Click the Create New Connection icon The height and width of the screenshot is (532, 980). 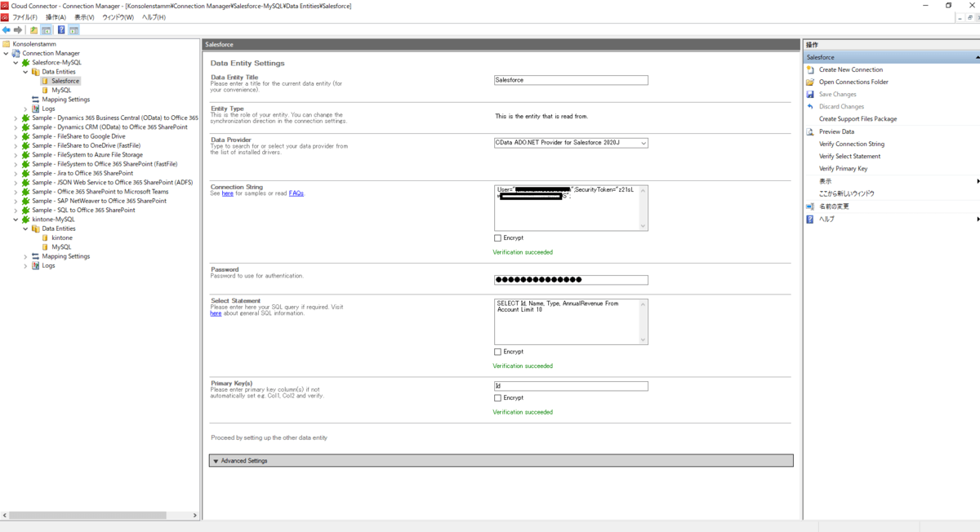click(810, 69)
